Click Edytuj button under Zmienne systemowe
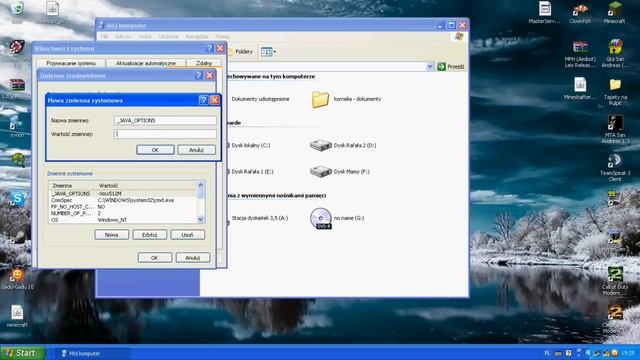Screen dimensions: 640x360 149,235
